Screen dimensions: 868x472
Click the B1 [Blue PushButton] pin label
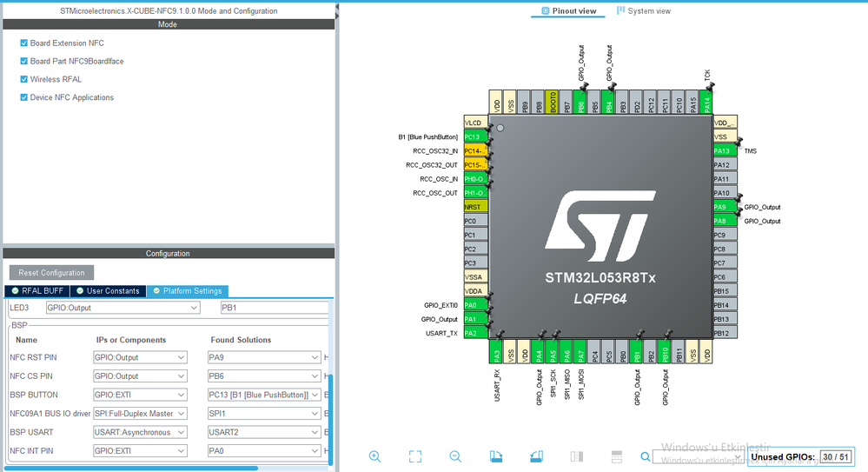point(427,136)
